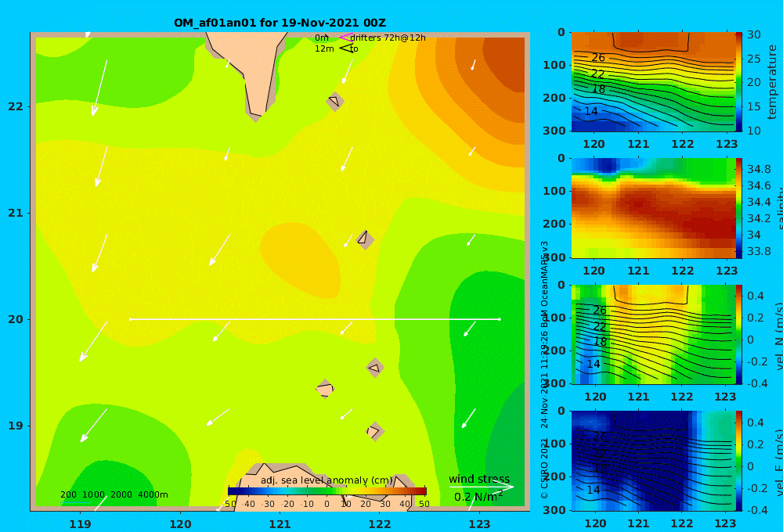Click the '50' tick at colorbar right end
783x532 pixels.
click(x=424, y=504)
